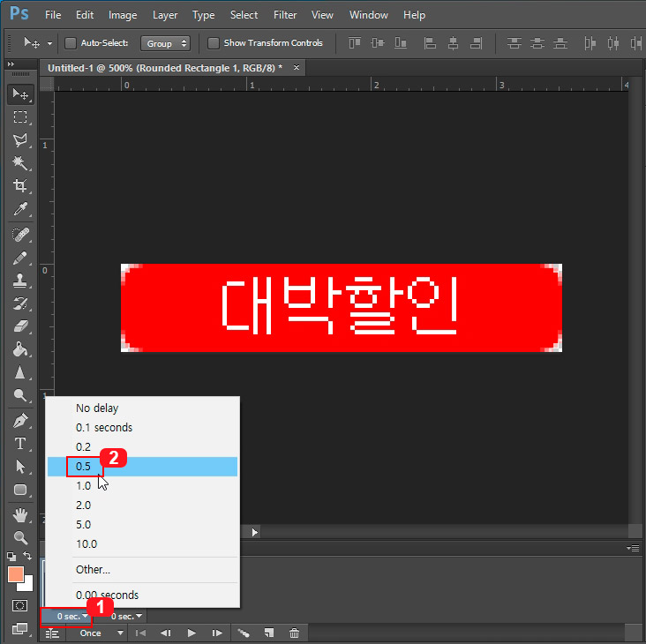Viewport: 646px width, 644px height.
Task: Select the Eraser tool
Action: click(20, 326)
